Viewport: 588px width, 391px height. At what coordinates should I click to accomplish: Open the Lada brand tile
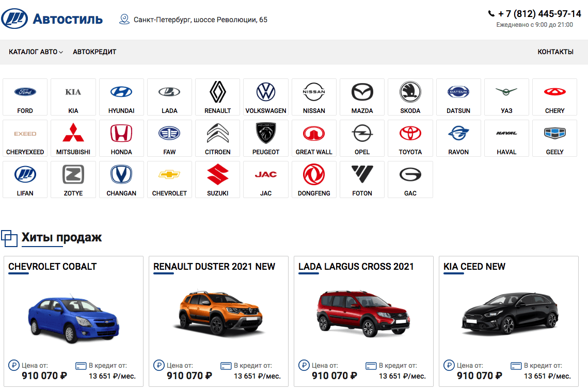coord(169,97)
